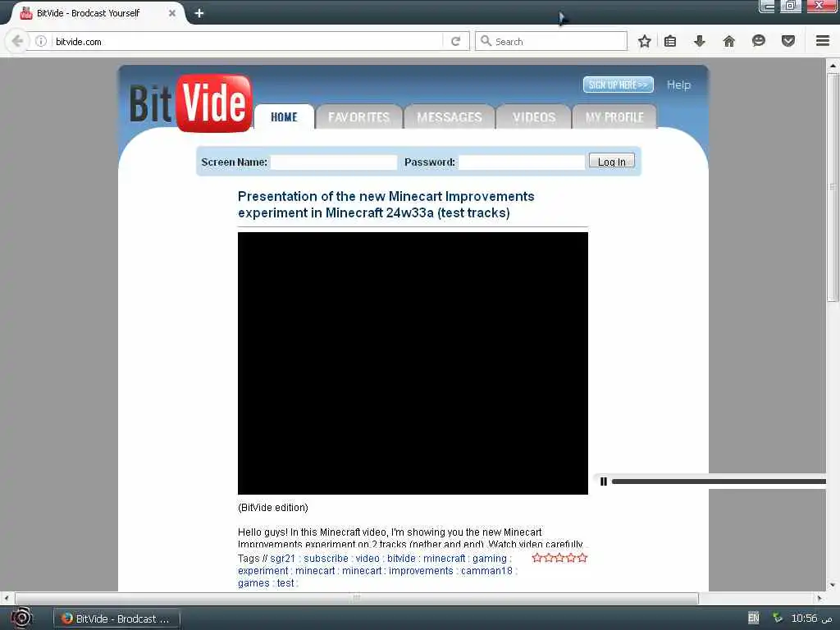The height and width of the screenshot is (630, 840).
Task: Open the Minecart Improvements video title link
Action: 386,204
